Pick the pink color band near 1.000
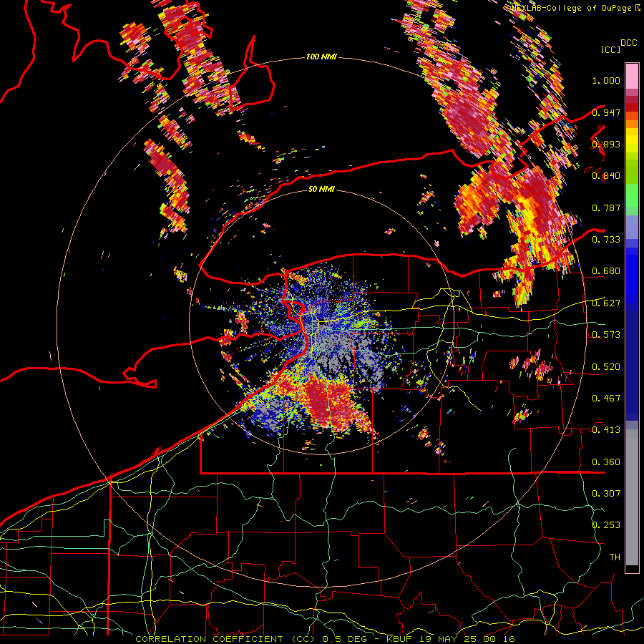644x644 pixels. (632, 76)
